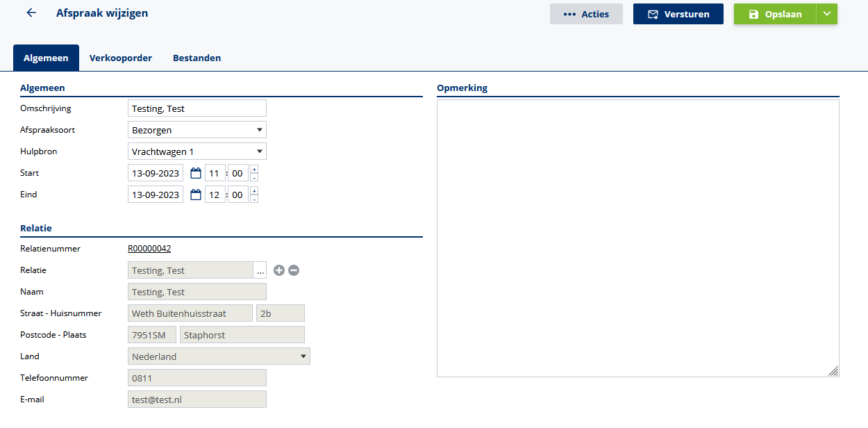Open calendar picker for Eind date

(x=195, y=195)
